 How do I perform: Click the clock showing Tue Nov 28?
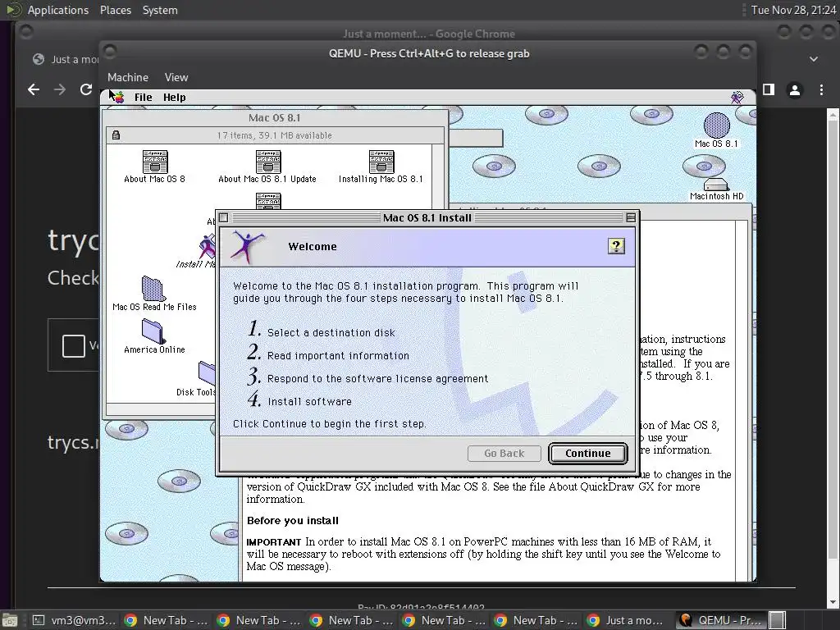[x=793, y=10]
